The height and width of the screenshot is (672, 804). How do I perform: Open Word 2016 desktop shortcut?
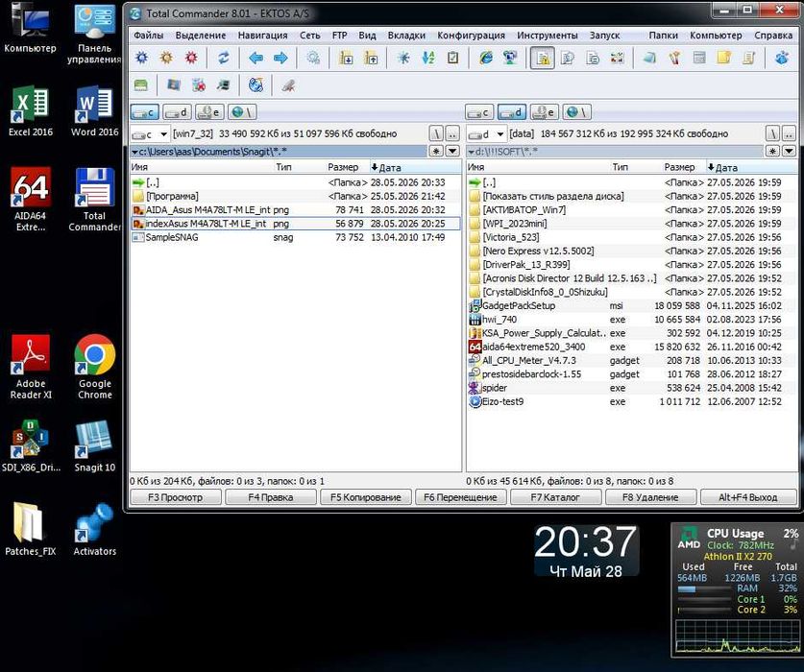click(94, 111)
